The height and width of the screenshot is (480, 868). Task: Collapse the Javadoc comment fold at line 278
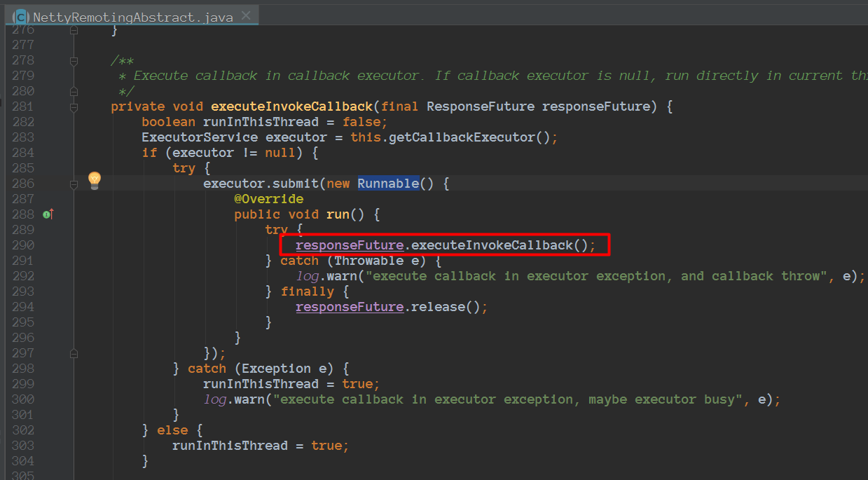tap(74, 61)
